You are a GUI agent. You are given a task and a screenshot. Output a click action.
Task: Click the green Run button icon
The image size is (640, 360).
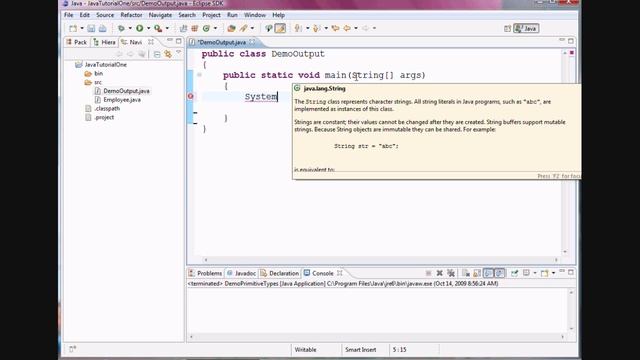pyautogui.click(x=140, y=28)
